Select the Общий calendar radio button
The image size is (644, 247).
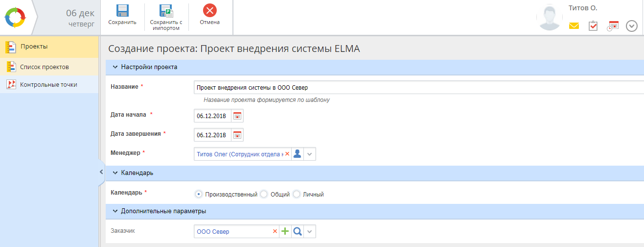tap(264, 194)
